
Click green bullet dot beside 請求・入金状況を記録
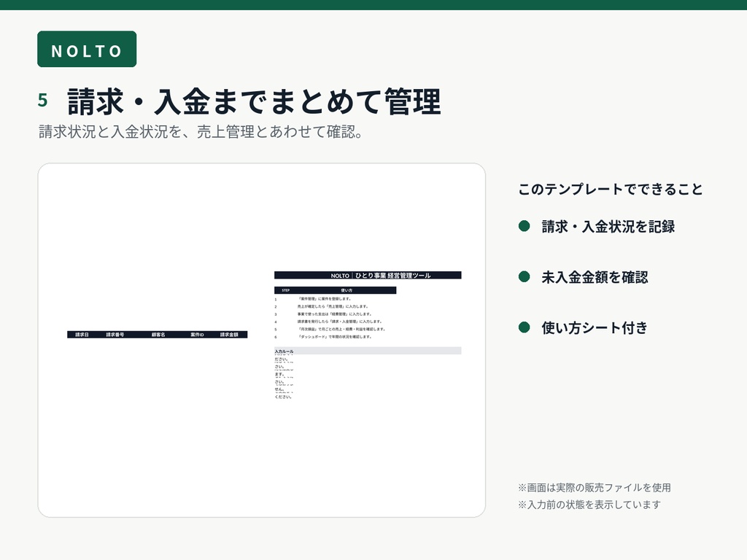pyautogui.click(x=524, y=226)
